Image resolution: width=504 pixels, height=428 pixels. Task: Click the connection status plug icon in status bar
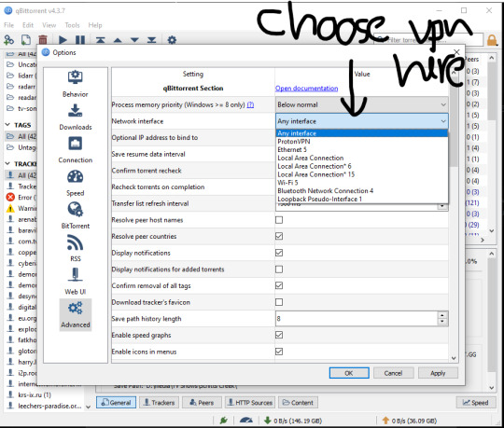coord(224,421)
